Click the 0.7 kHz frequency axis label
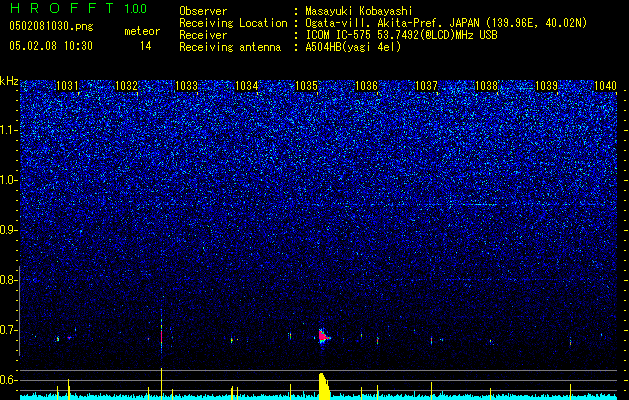 (x=8, y=330)
